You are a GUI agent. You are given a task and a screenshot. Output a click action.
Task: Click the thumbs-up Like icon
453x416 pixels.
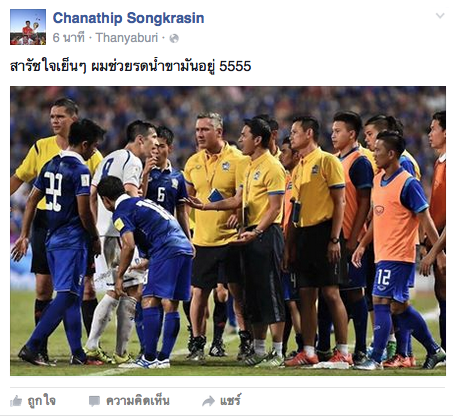pyautogui.click(x=16, y=401)
